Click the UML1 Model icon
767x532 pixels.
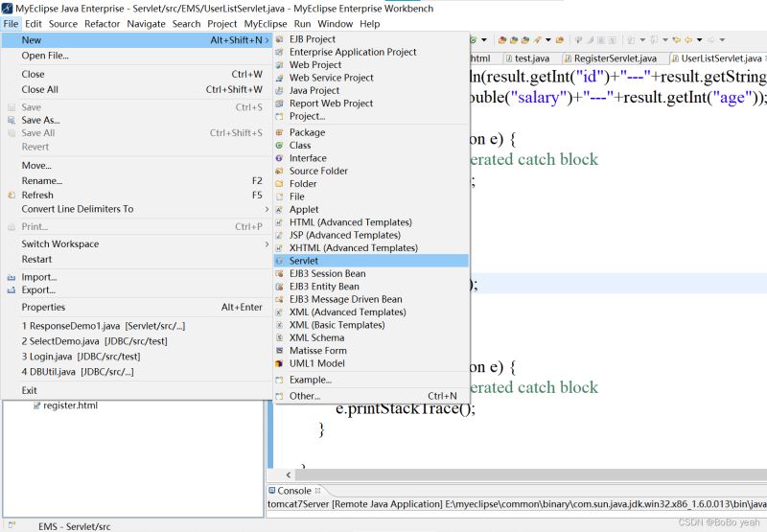[x=280, y=363]
